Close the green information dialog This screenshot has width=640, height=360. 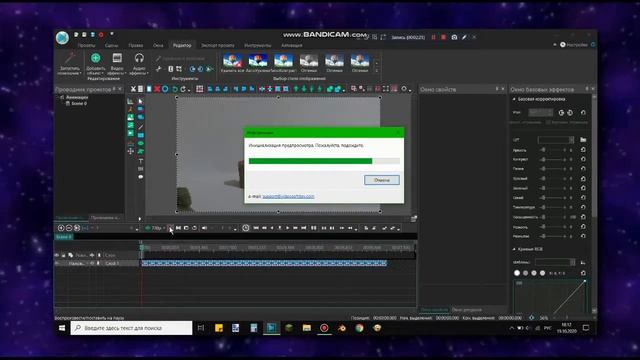coord(398,133)
